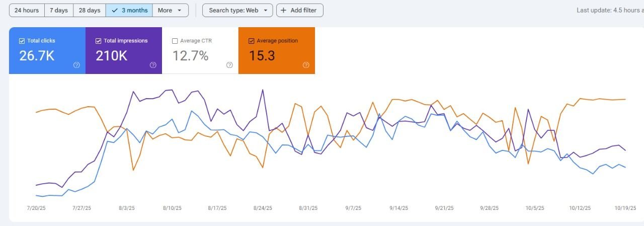Click help icon on Total impressions card

pyautogui.click(x=153, y=65)
